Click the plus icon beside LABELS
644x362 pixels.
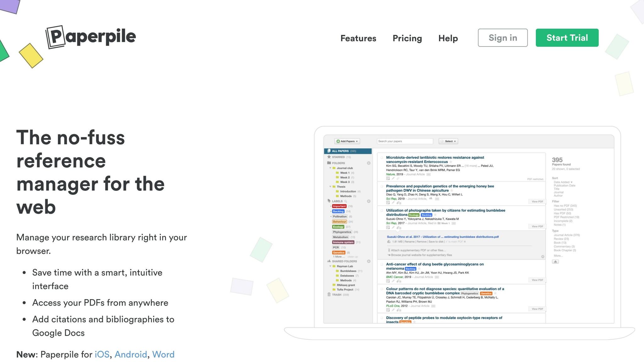(x=369, y=201)
